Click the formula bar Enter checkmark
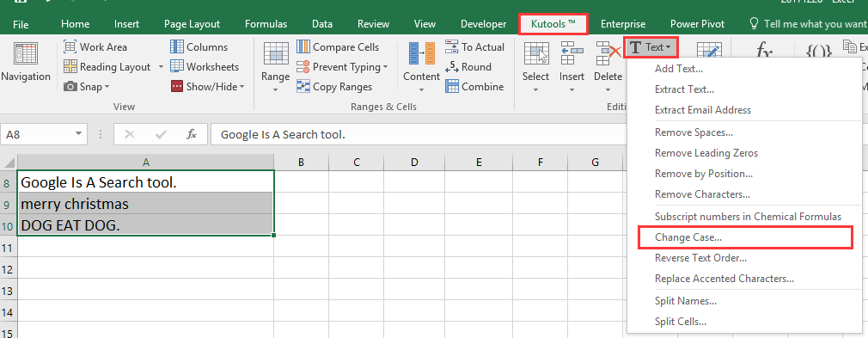The width and height of the screenshot is (868, 338). click(x=161, y=134)
